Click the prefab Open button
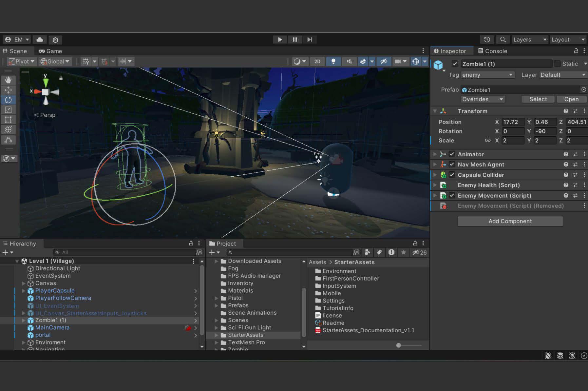The width and height of the screenshot is (588, 391). point(571,99)
